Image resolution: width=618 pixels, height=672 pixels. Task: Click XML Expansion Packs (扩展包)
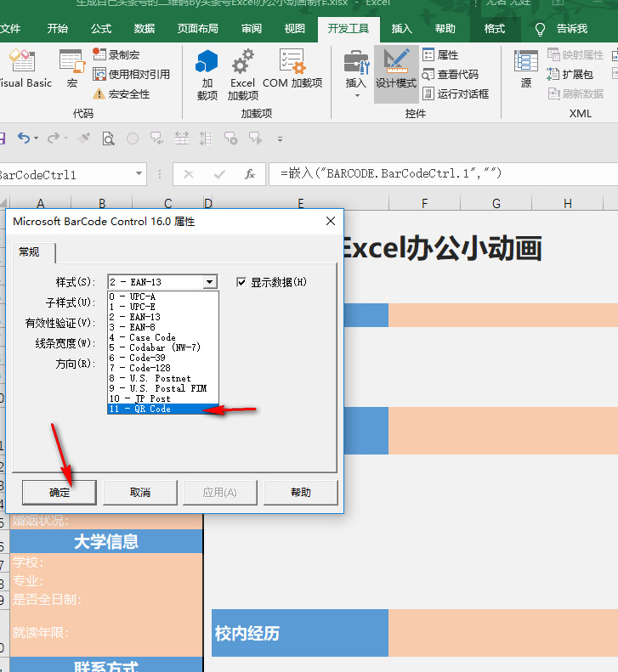[x=570, y=74]
